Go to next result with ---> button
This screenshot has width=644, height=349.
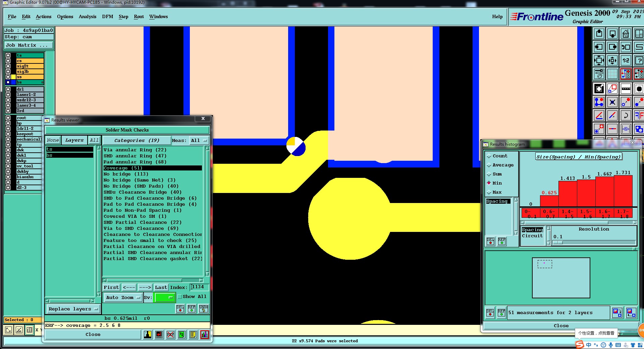[145, 287]
